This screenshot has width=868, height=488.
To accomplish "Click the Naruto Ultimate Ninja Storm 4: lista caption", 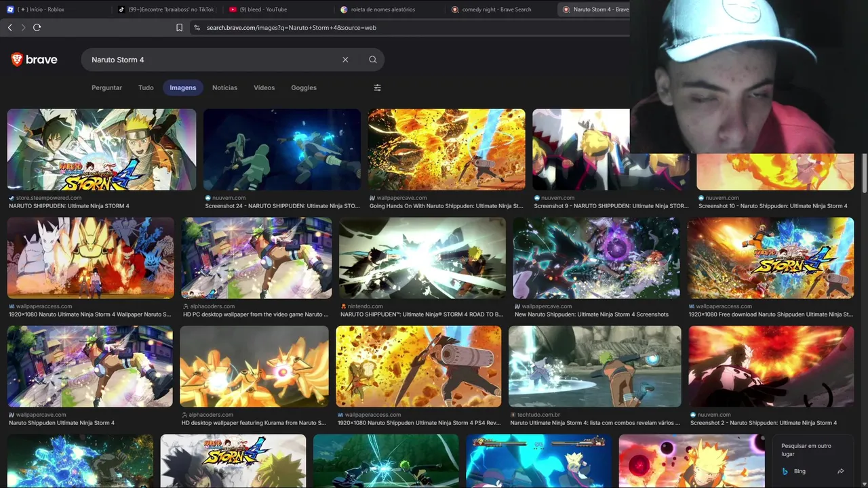I will (x=595, y=423).
